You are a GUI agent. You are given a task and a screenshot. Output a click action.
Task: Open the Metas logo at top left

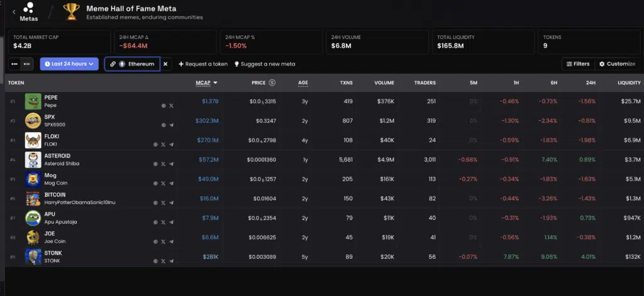tap(29, 12)
